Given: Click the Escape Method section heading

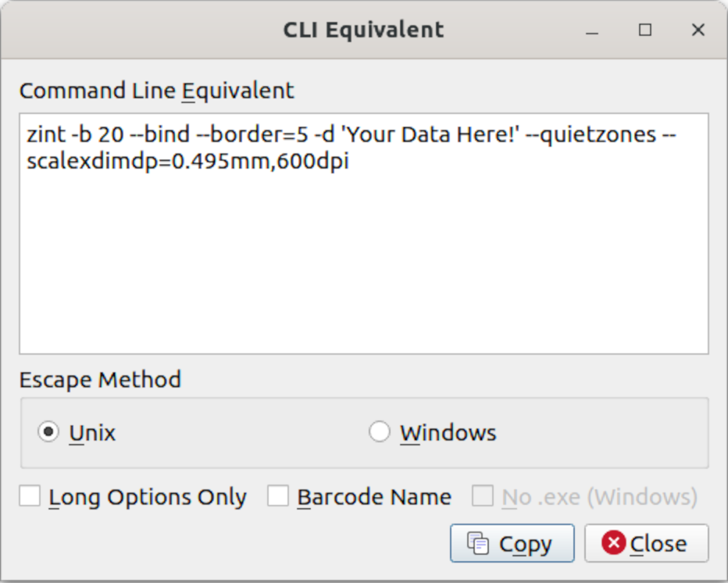Looking at the screenshot, I should [x=101, y=380].
